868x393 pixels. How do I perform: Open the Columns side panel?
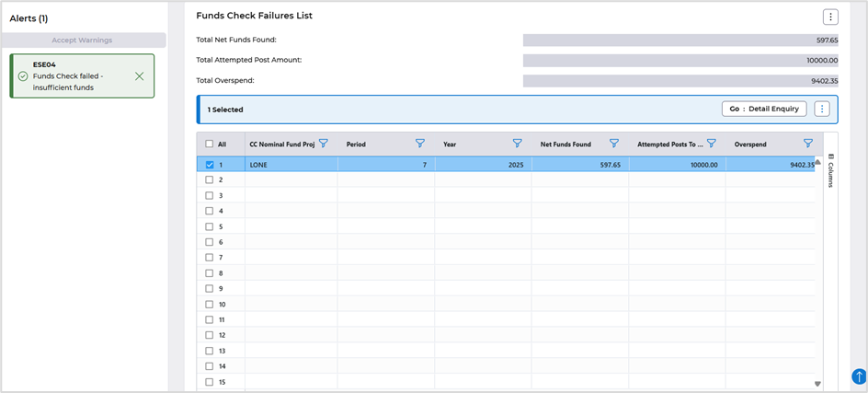click(x=829, y=170)
